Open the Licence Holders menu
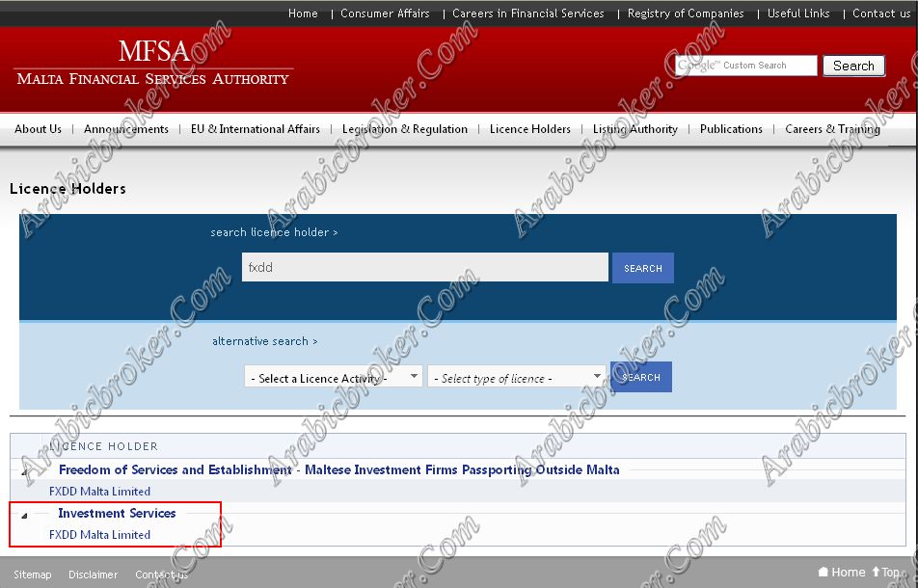This screenshot has height=588, width=918. pos(529,129)
